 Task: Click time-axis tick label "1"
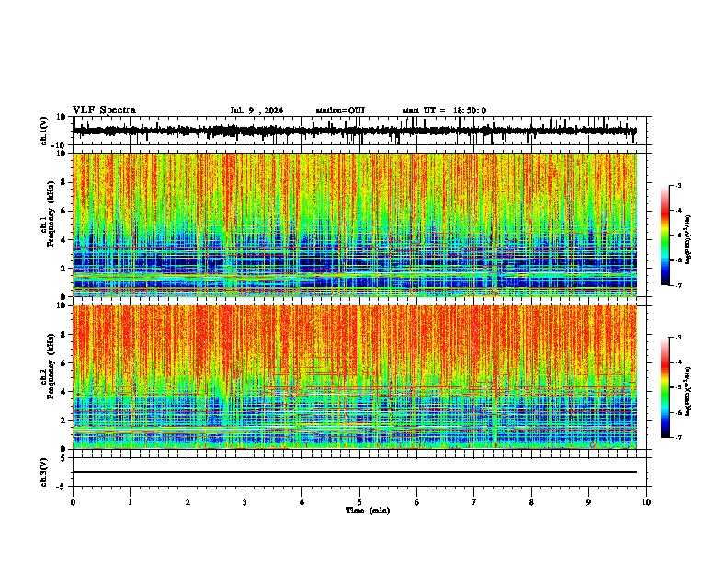click(130, 502)
